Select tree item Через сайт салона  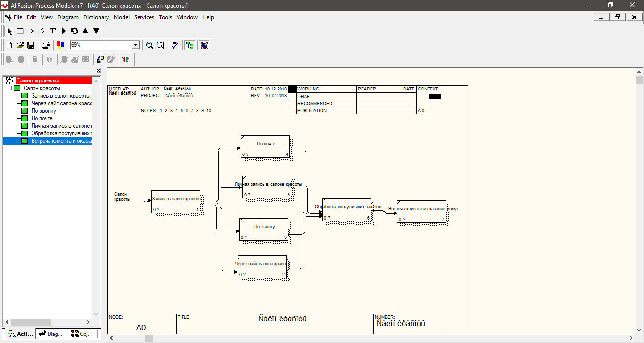tap(62, 103)
